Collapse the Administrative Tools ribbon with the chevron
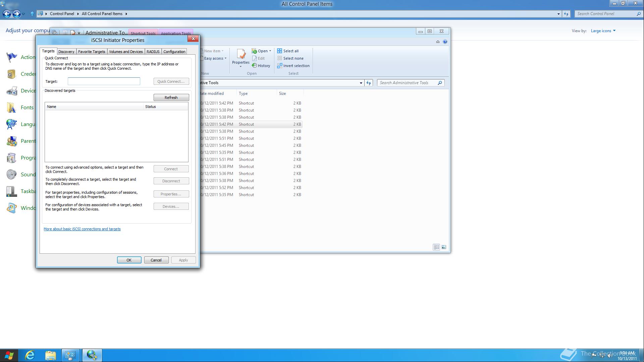The image size is (644, 362). click(438, 42)
